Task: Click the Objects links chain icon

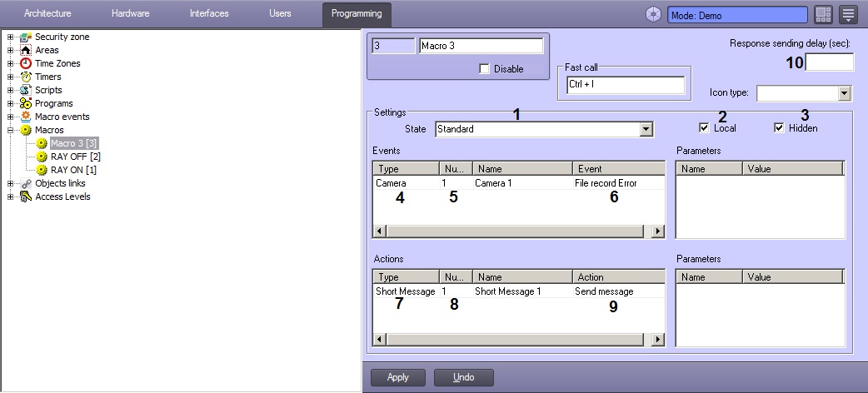Action: pyautogui.click(x=26, y=183)
